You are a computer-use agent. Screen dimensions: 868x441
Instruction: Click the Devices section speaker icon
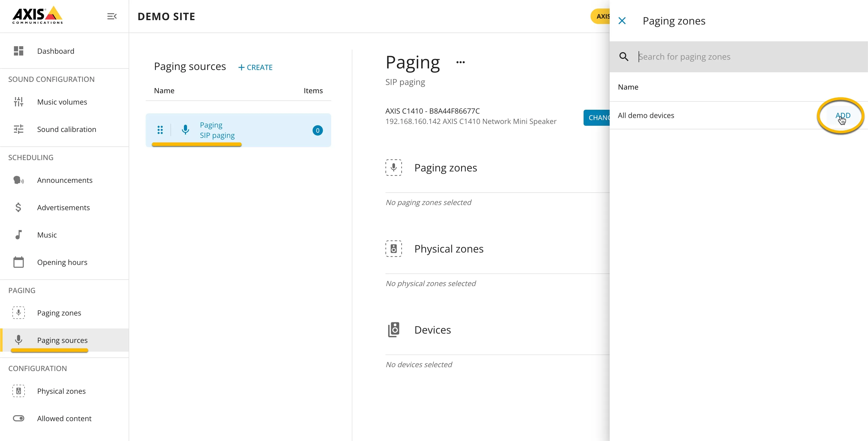point(393,329)
